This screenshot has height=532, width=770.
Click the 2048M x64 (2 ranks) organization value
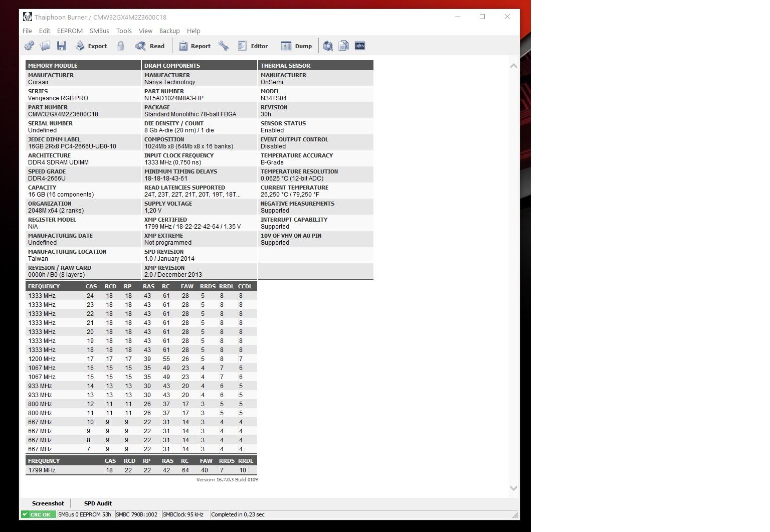pyautogui.click(x=56, y=211)
